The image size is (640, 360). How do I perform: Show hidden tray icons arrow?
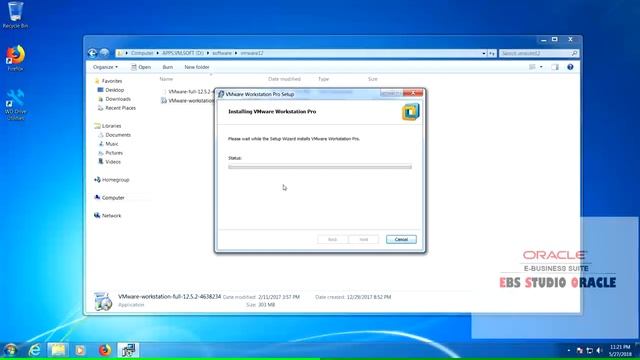click(x=569, y=350)
